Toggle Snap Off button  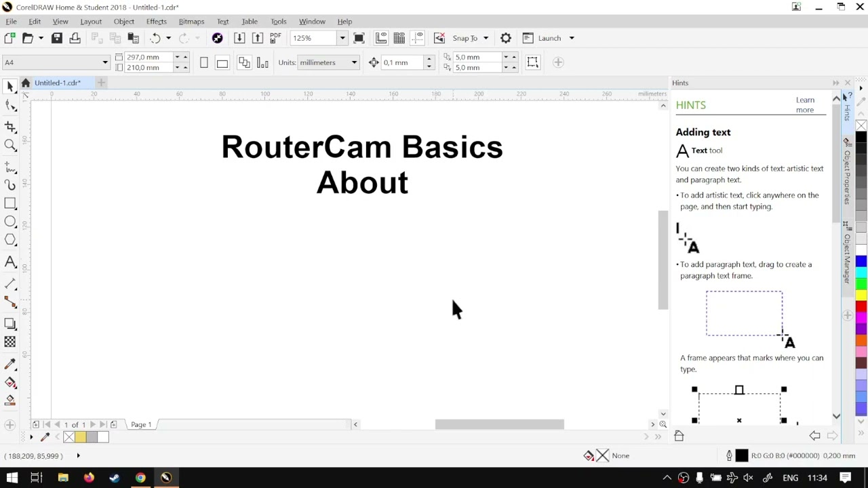439,38
